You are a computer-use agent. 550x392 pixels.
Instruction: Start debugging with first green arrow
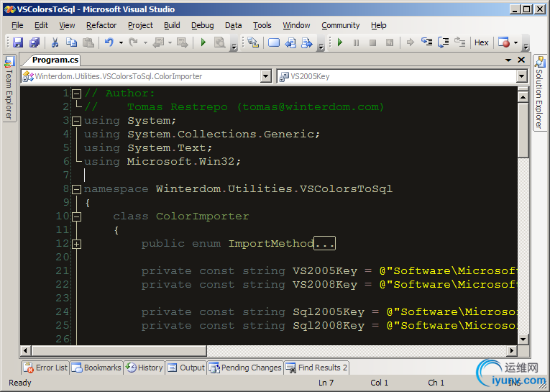click(x=203, y=43)
